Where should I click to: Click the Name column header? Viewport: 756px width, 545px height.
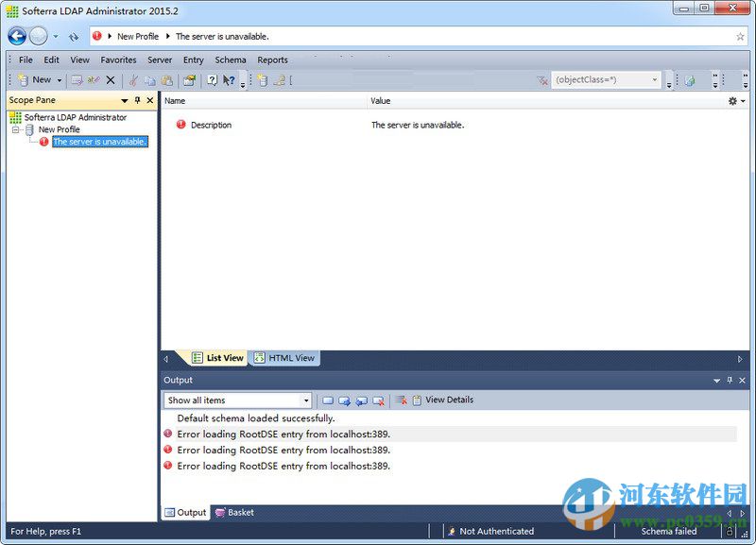coord(264,101)
